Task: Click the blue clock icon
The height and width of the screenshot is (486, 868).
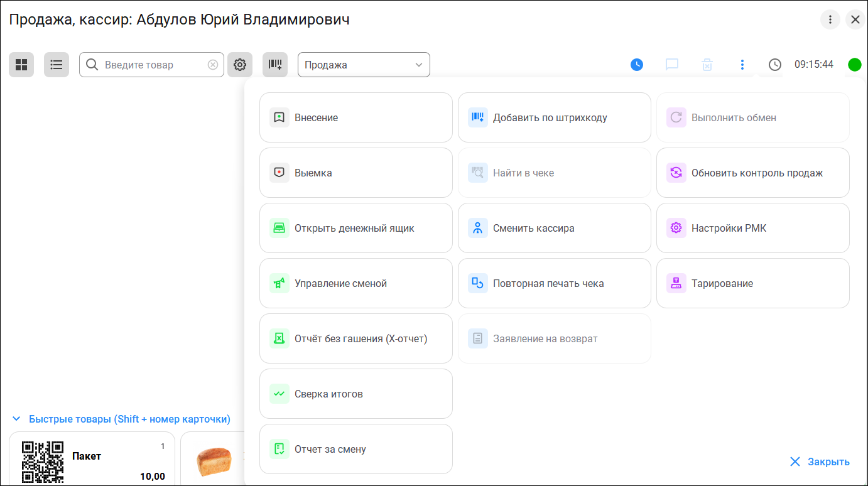Action: [x=637, y=65]
